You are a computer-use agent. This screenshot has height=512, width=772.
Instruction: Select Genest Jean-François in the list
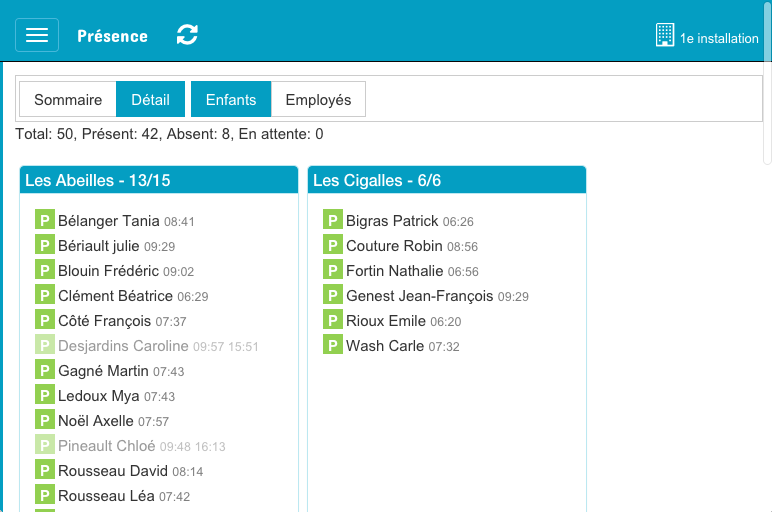[x=419, y=296]
